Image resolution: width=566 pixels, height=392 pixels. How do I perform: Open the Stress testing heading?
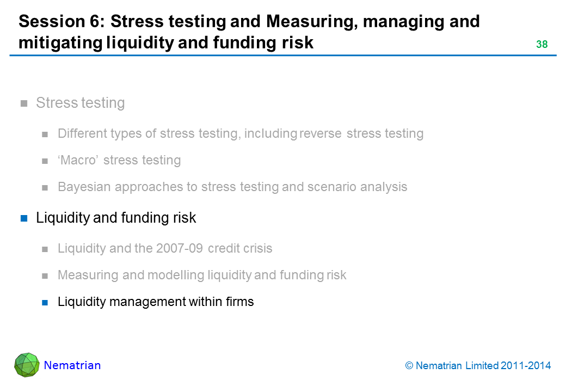pyautogui.click(x=80, y=103)
